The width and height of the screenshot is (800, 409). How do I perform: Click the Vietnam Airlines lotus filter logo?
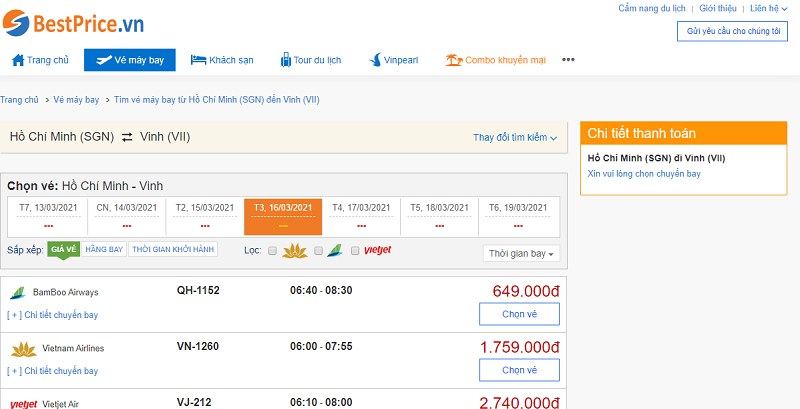295,250
